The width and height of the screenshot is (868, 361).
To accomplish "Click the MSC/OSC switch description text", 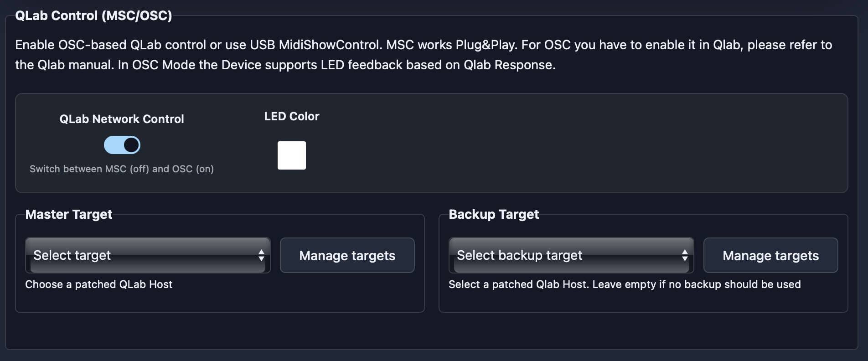I will coord(122,169).
